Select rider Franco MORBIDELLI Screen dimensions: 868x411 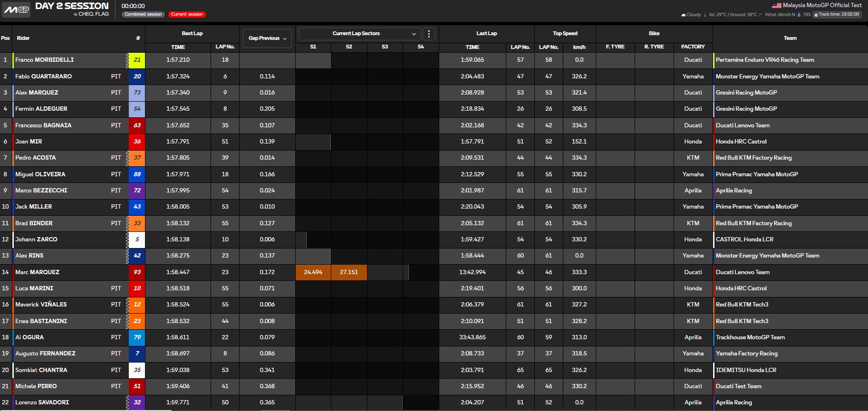[44, 60]
